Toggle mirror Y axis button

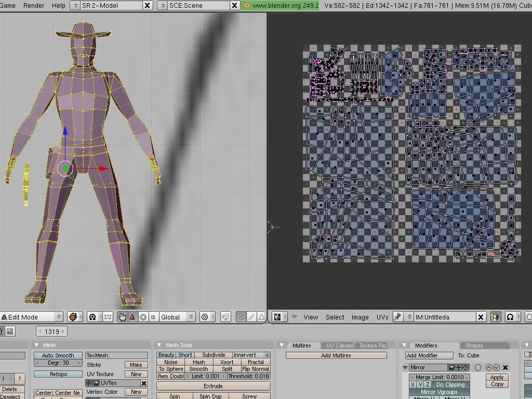click(420, 384)
